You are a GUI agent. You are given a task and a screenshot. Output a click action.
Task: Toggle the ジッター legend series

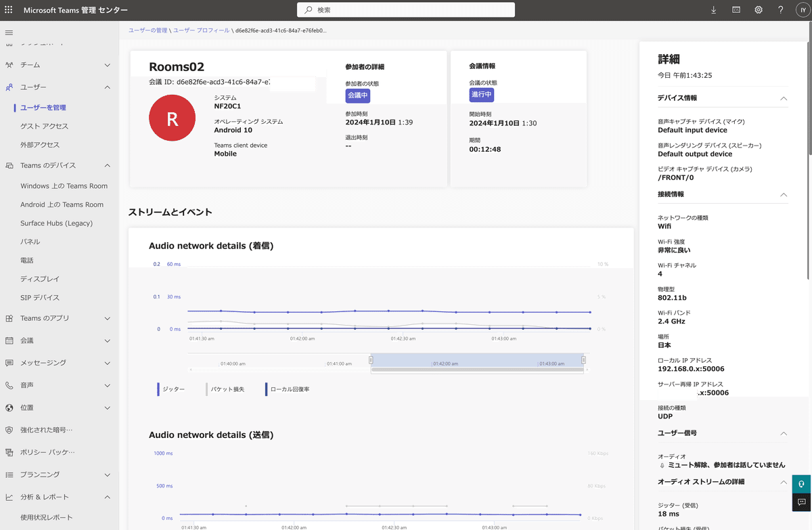171,389
